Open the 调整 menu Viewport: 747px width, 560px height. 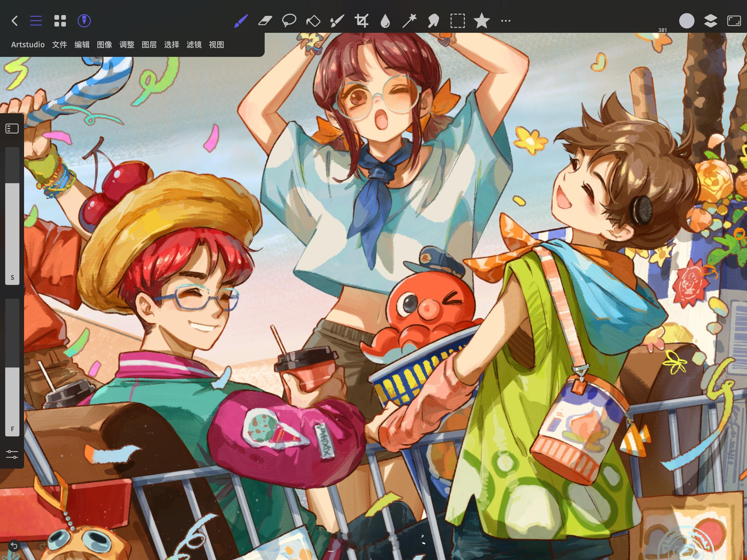(127, 45)
